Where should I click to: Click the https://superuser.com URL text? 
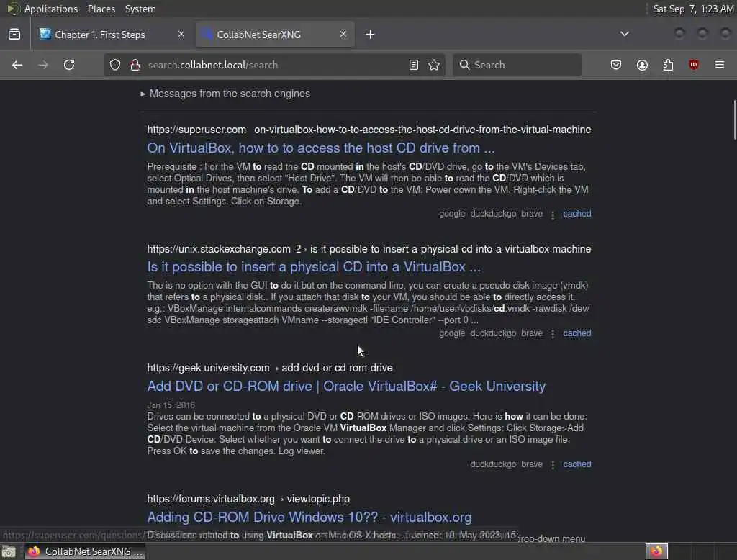point(196,130)
